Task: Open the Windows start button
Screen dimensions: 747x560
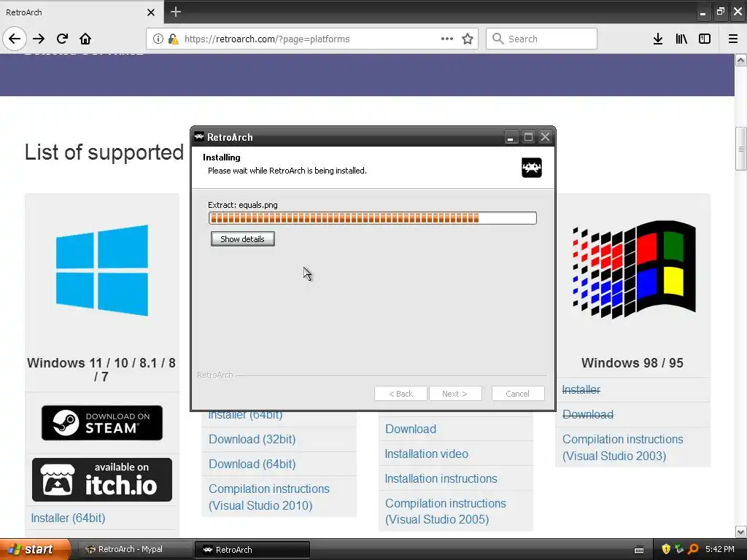Action: [35, 549]
